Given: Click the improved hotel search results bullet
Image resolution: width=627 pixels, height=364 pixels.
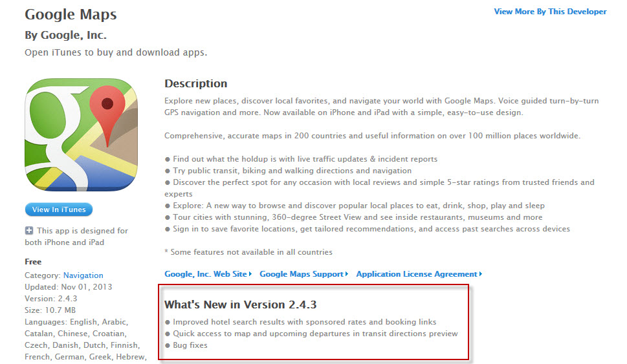Looking at the screenshot, I should (300, 322).
